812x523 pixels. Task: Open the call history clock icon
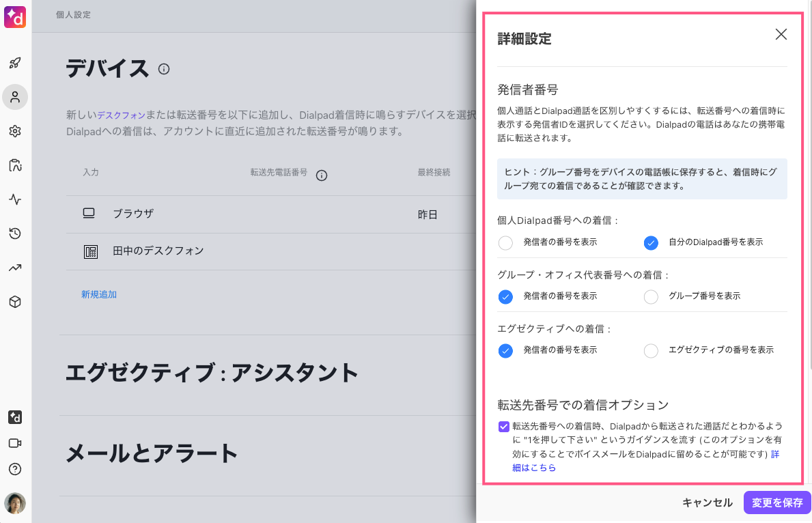point(15,234)
